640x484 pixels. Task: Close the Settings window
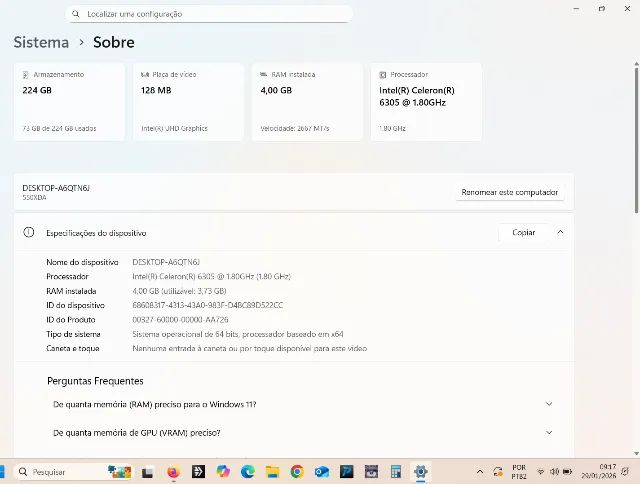click(628, 9)
